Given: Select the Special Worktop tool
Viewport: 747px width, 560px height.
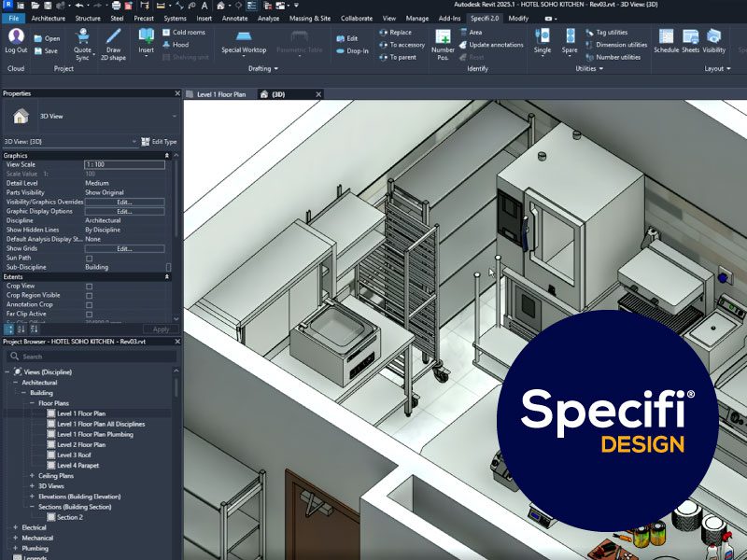Looking at the screenshot, I should pos(244,42).
